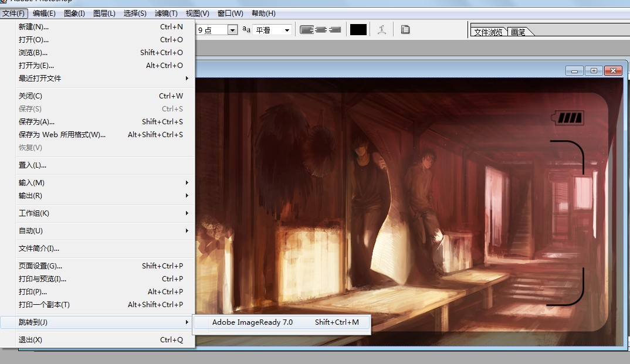Open the 图层(L) menu
630x364 pixels.
tap(104, 13)
